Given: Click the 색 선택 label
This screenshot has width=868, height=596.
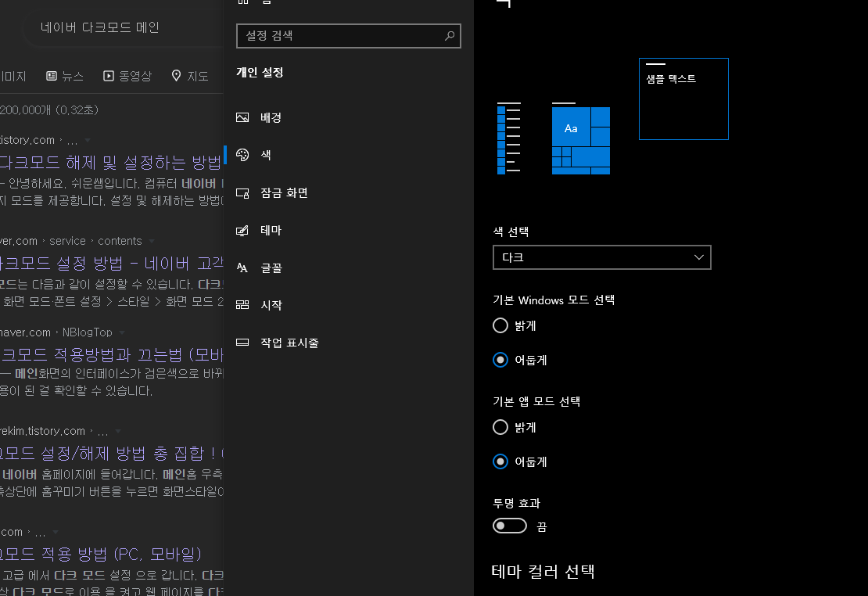Looking at the screenshot, I should click(x=511, y=232).
